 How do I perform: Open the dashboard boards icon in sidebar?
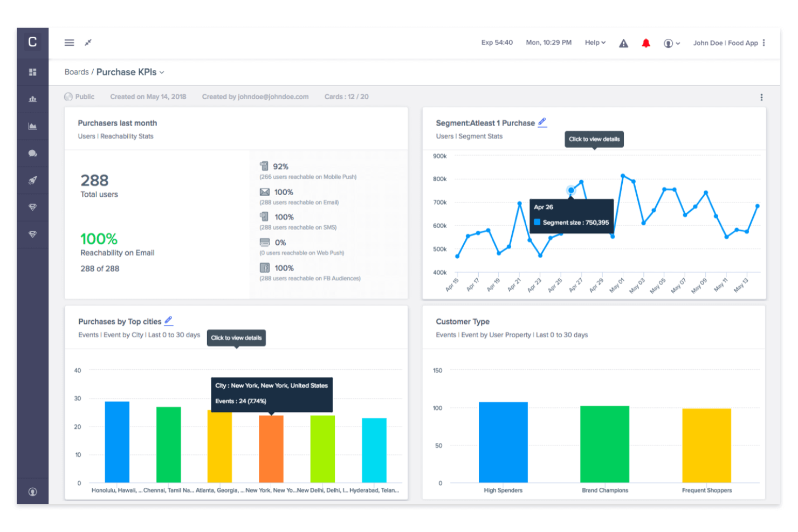click(33, 72)
